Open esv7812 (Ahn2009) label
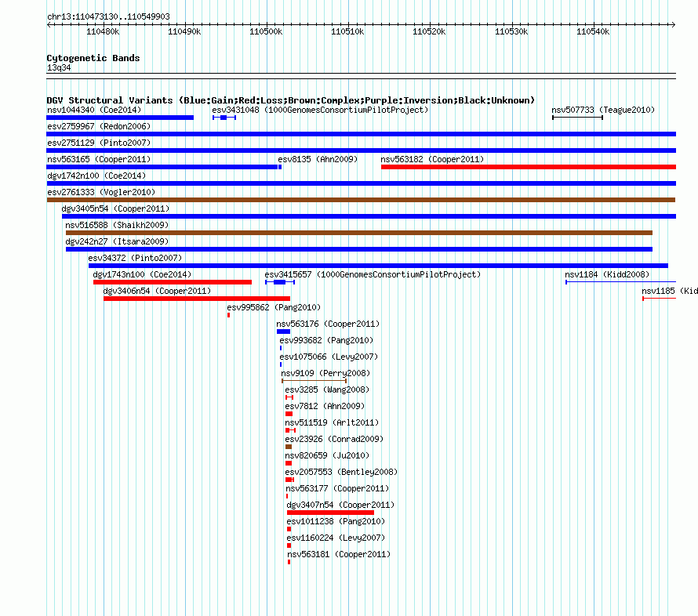Screen dimensions: 698x616 325,406
